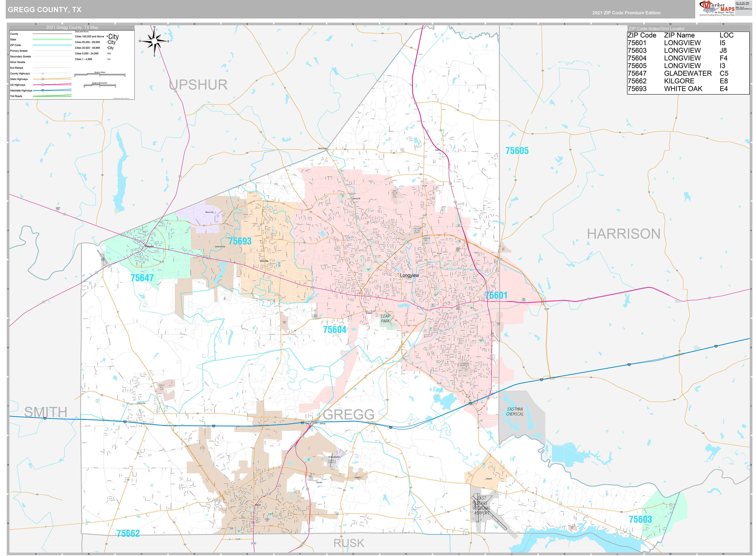
Task: Select the UPSHUR county label
Action: [x=198, y=85]
